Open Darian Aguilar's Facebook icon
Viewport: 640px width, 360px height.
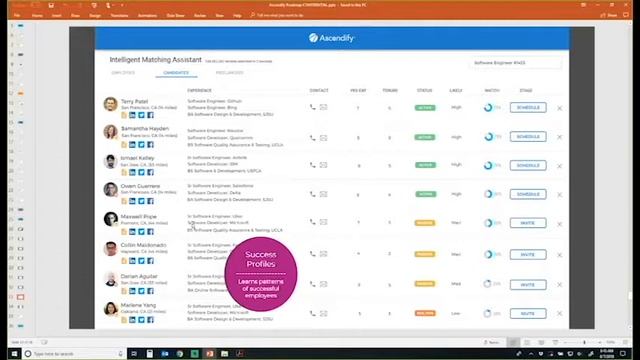pyautogui.click(x=150, y=291)
